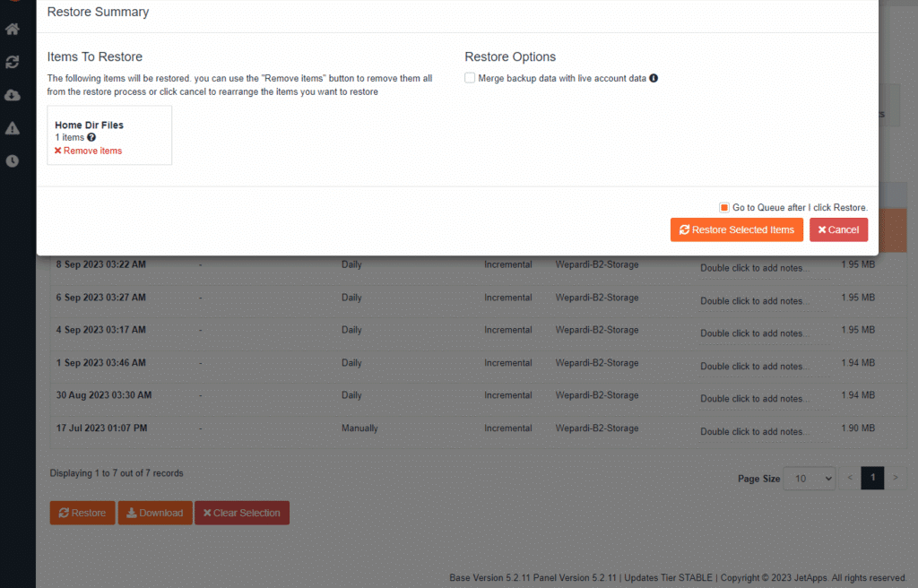Image resolution: width=918 pixels, height=588 pixels.
Task: Open the clock queue icon in sidebar
Action: [x=13, y=161]
